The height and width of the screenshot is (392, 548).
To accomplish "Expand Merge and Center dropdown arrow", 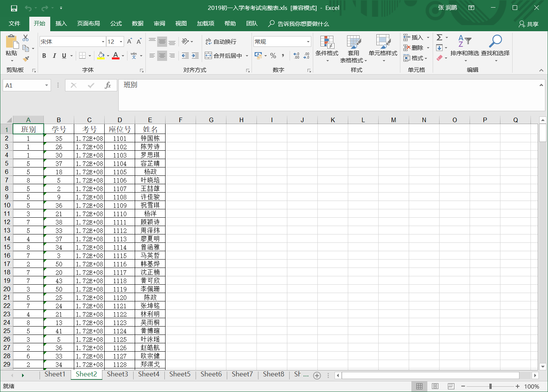I will (x=247, y=56).
